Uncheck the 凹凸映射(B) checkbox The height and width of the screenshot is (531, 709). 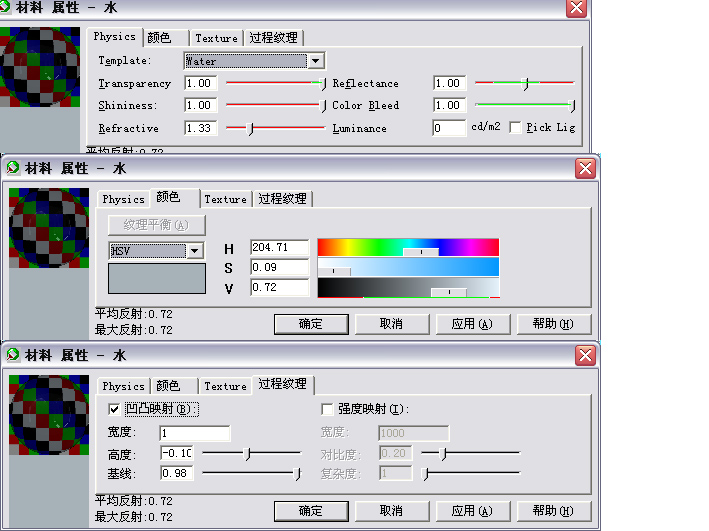click(114, 409)
